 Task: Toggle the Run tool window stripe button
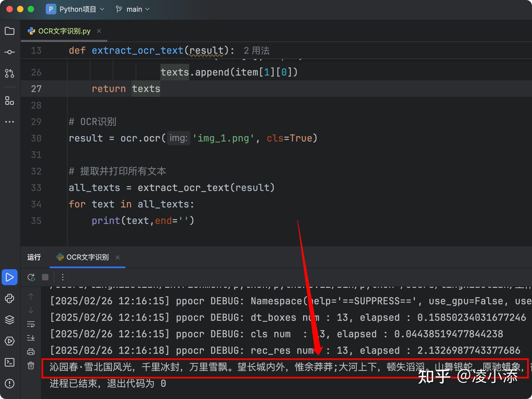pyautogui.click(x=10, y=277)
